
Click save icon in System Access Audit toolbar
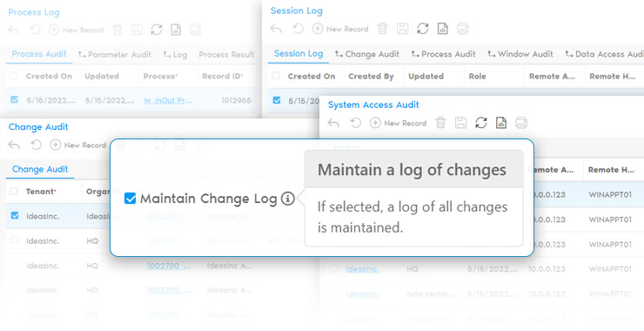coord(461,123)
